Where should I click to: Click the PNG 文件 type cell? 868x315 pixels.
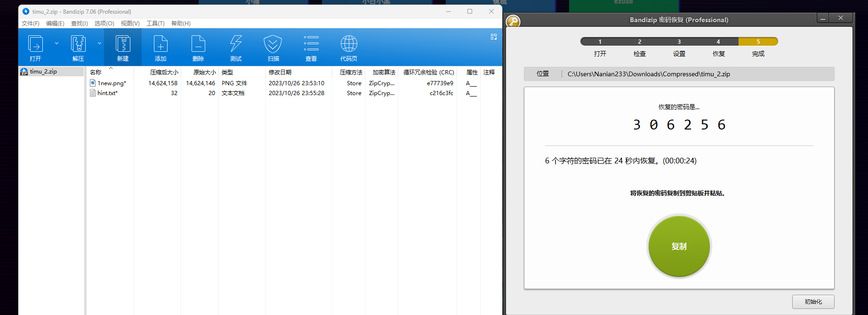[x=234, y=83]
